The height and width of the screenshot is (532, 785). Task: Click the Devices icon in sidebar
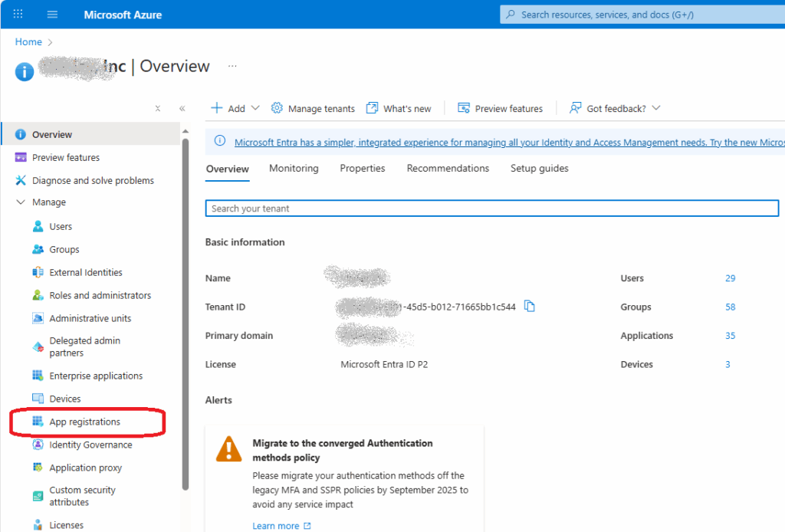(38, 399)
